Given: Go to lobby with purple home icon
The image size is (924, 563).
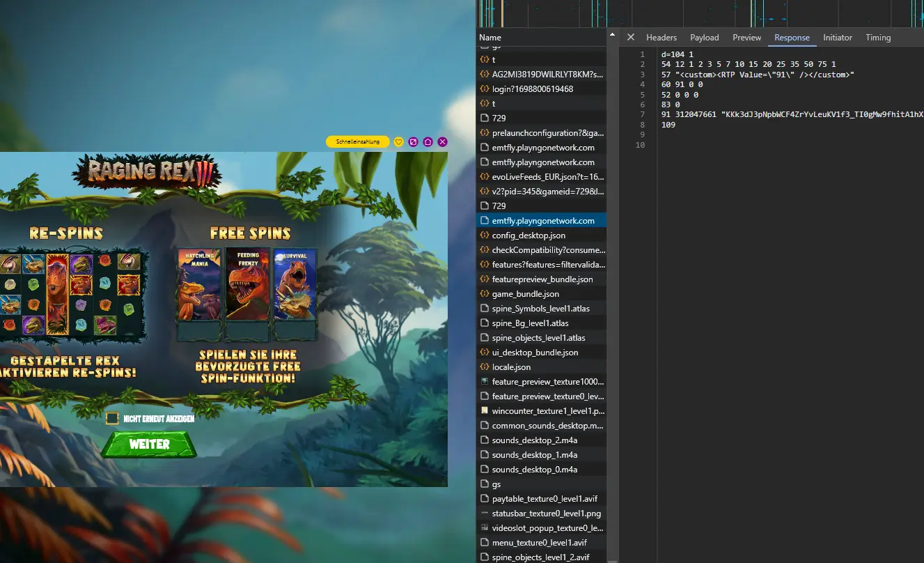Looking at the screenshot, I should pos(428,141).
